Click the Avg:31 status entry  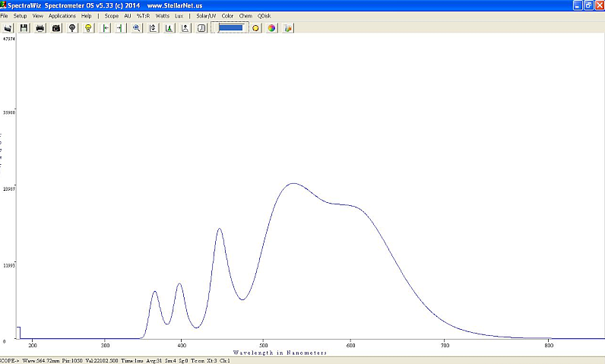pos(154,361)
